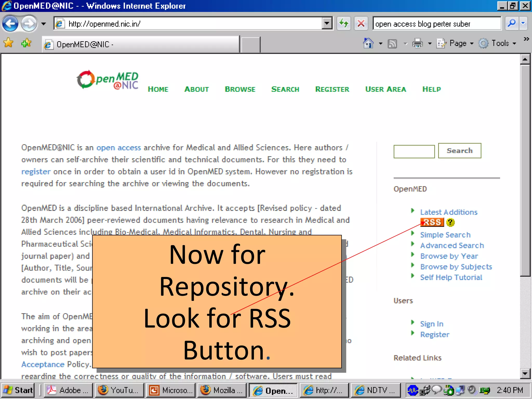The height and width of the screenshot is (399, 532).
Task: Open the Favorites Center star icon
Action: (x=8, y=43)
